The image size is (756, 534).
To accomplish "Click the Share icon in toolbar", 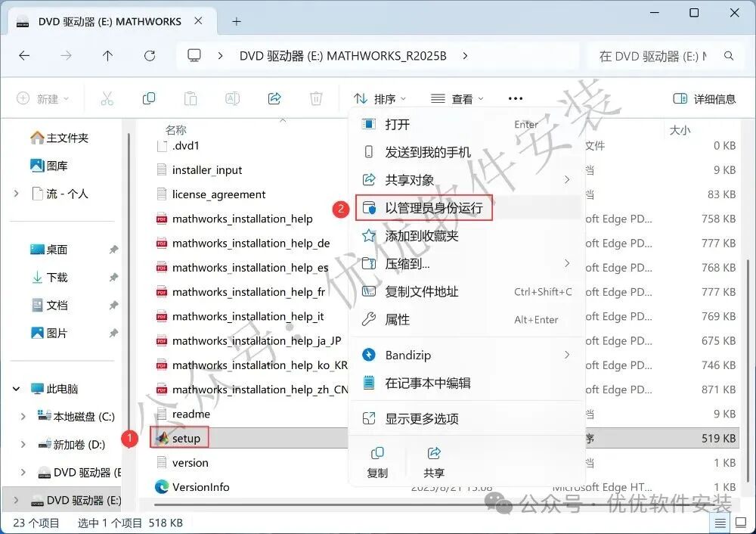I will point(274,99).
